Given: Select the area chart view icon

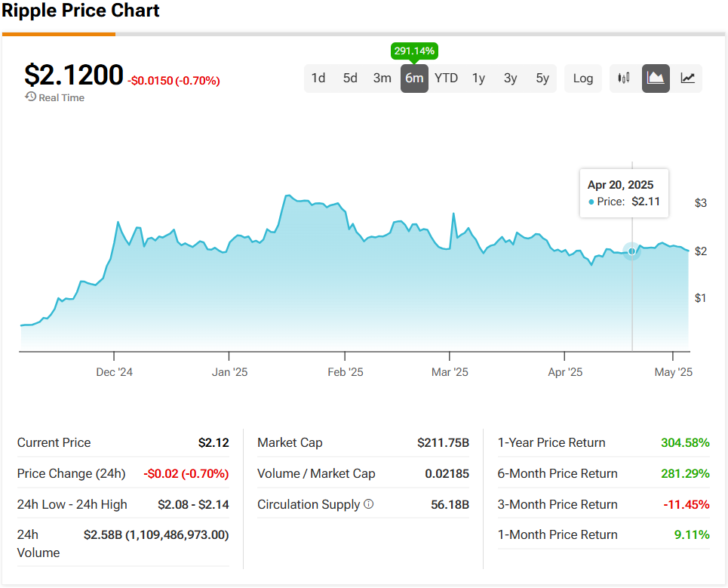Looking at the screenshot, I should (656, 78).
